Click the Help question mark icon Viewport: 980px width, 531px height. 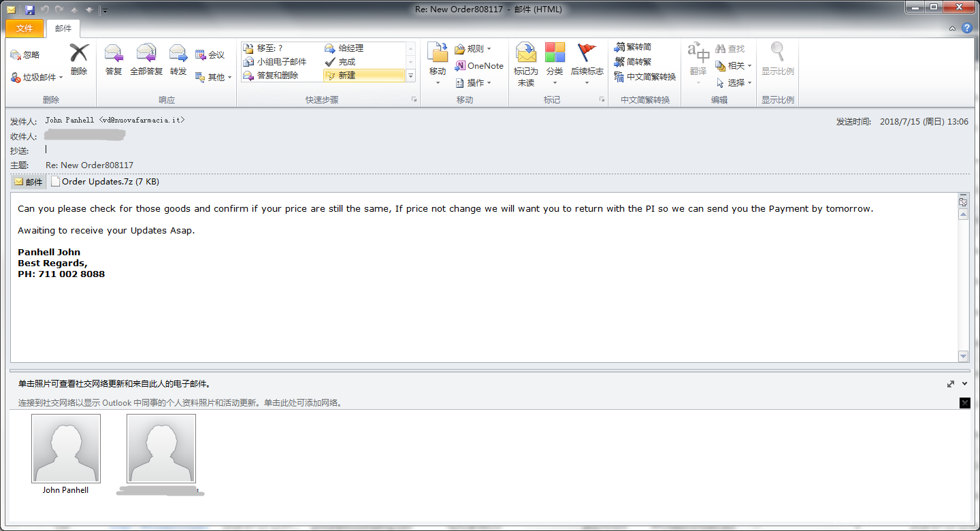point(966,28)
